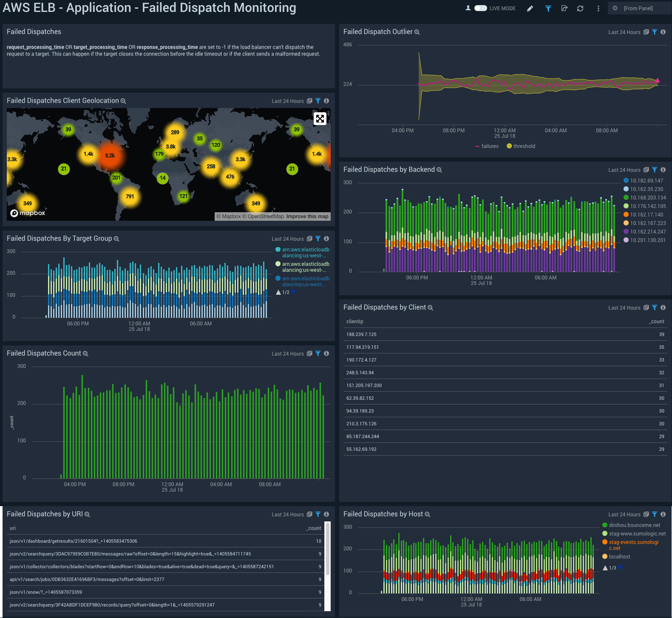
Task: Click the 5.2k cluster on the map
Action: (x=110, y=156)
